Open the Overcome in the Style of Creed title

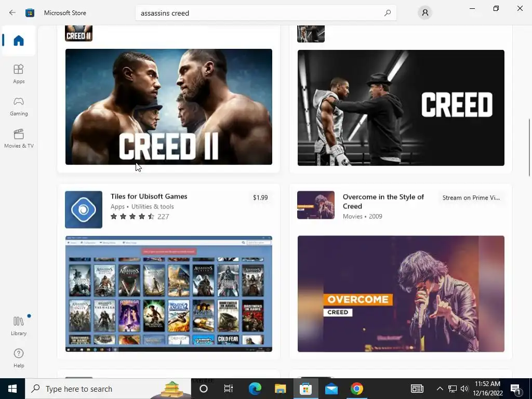point(383,202)
